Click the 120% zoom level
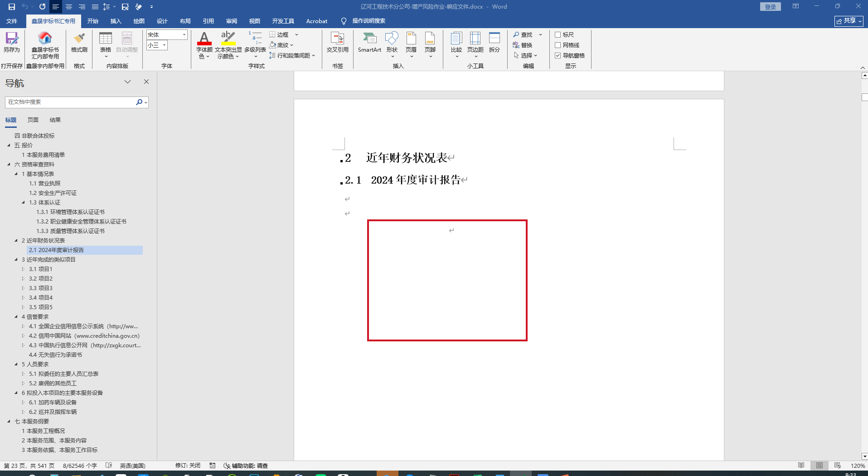This screenshot has height=476, width=868. click(x=857, y=466)
